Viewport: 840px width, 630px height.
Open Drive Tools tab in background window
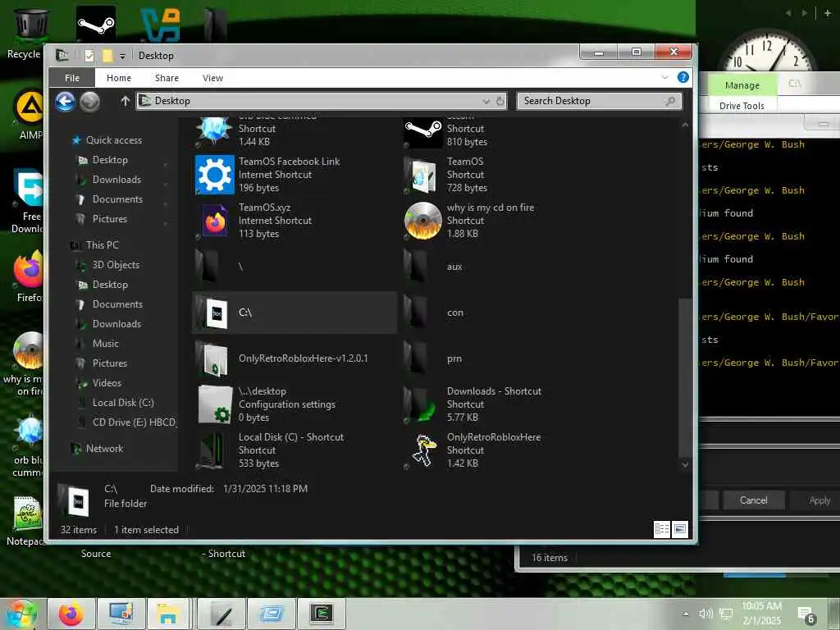click(742, 106)
